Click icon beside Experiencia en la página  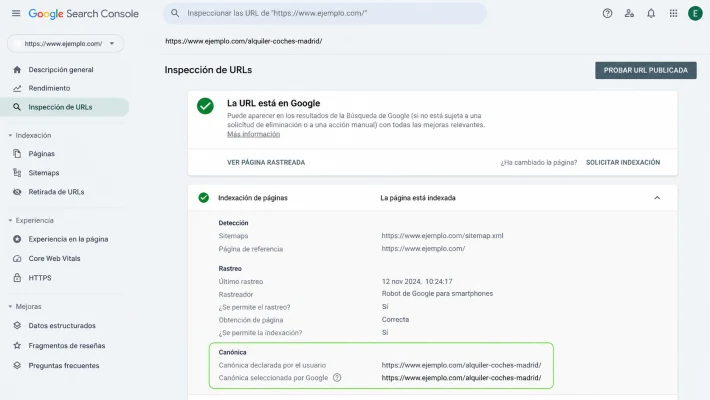pos(17,239)
